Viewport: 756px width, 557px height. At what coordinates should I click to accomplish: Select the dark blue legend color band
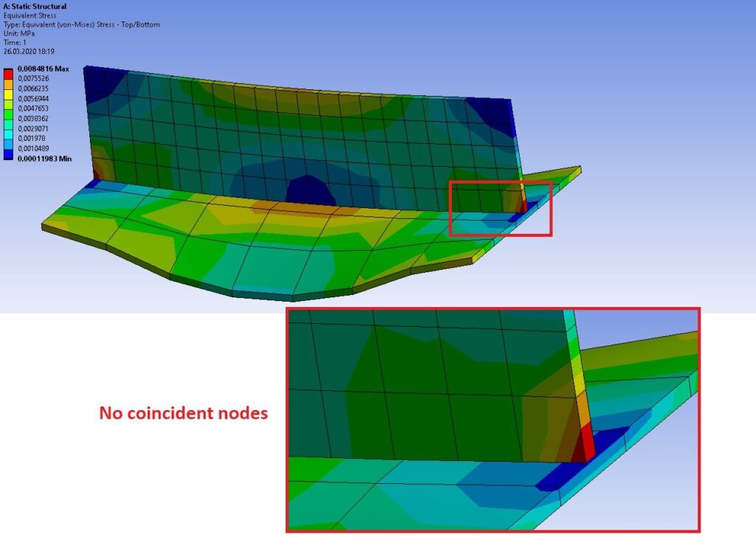pyautogui.click(x=8, y=154)
